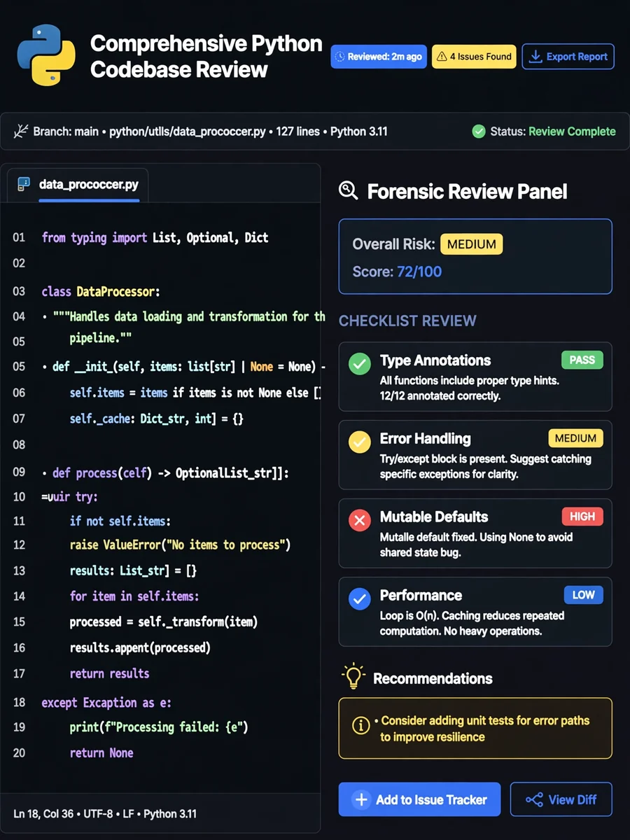Click the PASS badge on Type Annotations
This screenshot has height=840, width=630.
[582, 360]
